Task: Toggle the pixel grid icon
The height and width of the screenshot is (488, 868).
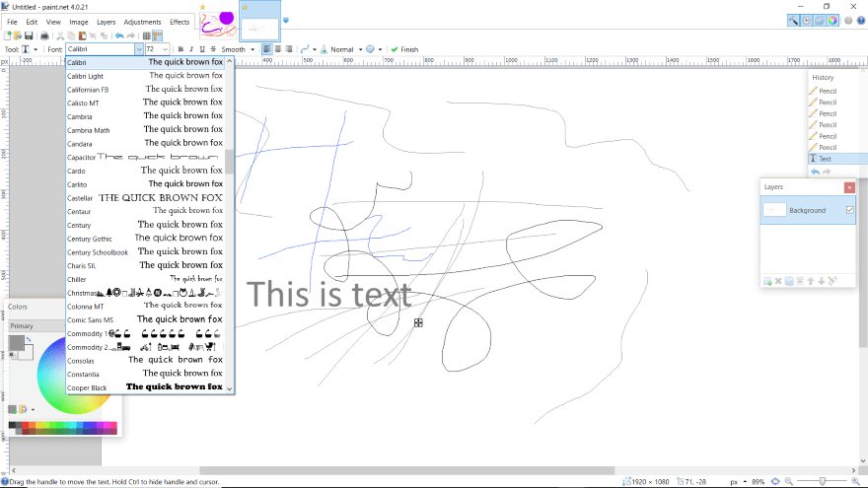Action: pyautogui.click(x=145, y=35)
